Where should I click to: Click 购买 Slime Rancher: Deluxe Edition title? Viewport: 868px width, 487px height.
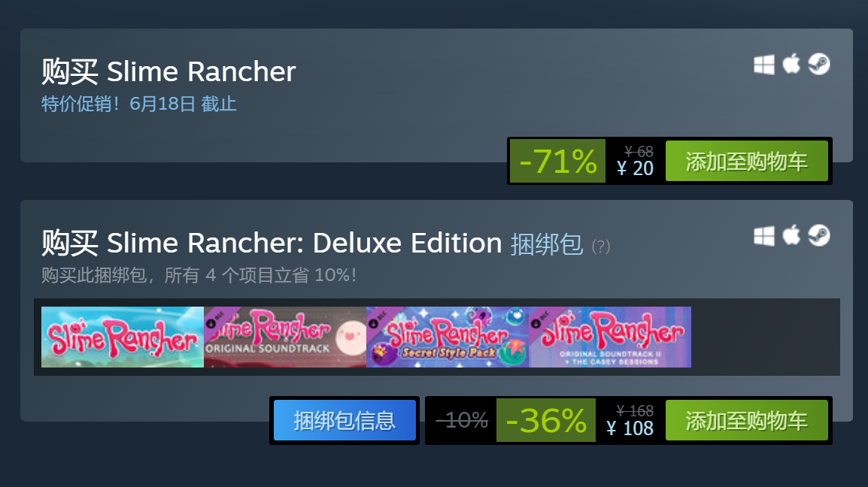272,243
